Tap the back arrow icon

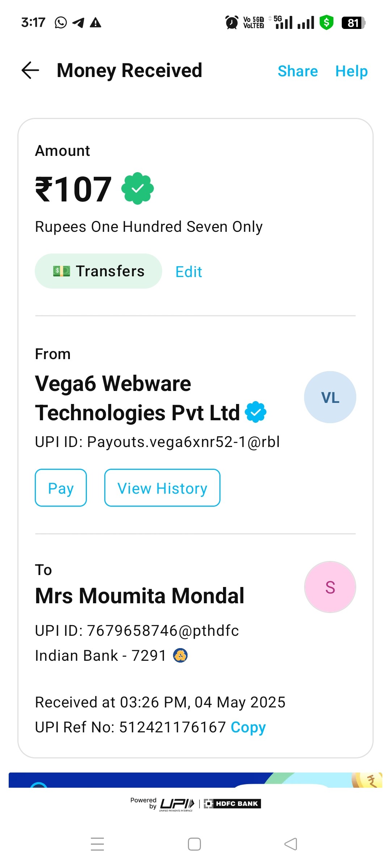pos(30,70)
